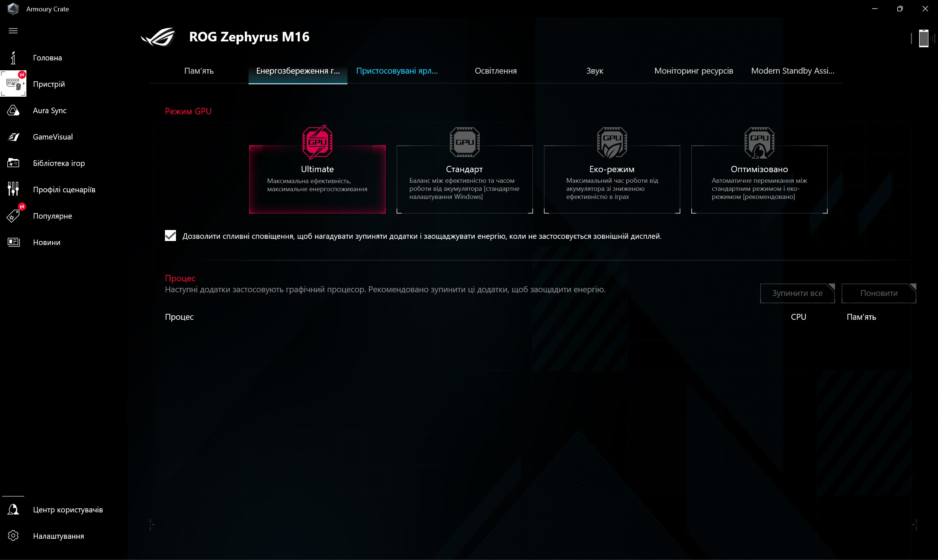
Task: Click the Зупинити все button
Action: tap(797, 293)
